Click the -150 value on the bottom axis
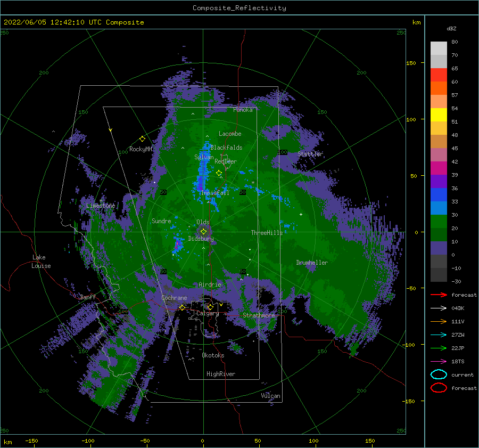This screenshot has height=448, width=479. (31, 441)
